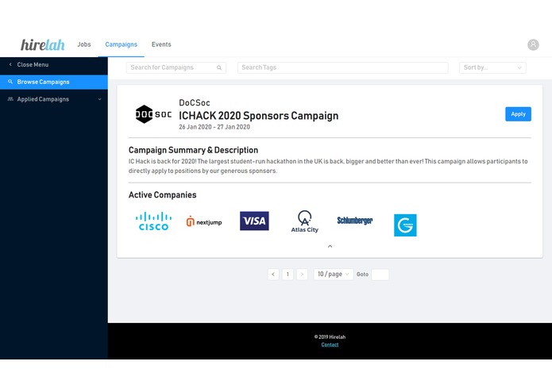552x392 pixels.
Task: Click the © 2019 Hirelah footer text
Action: (x=330, y=336)
